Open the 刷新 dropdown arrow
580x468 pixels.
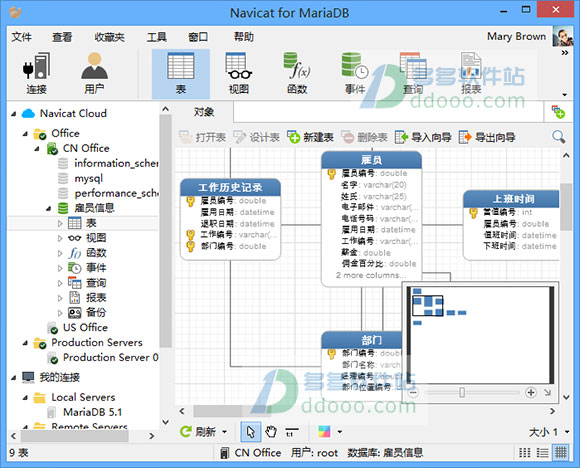click(224, 432)
